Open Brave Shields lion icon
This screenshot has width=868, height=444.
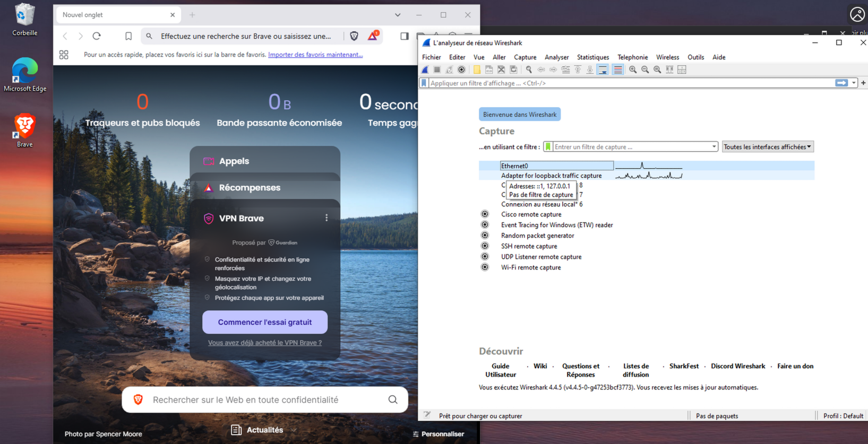354,36
